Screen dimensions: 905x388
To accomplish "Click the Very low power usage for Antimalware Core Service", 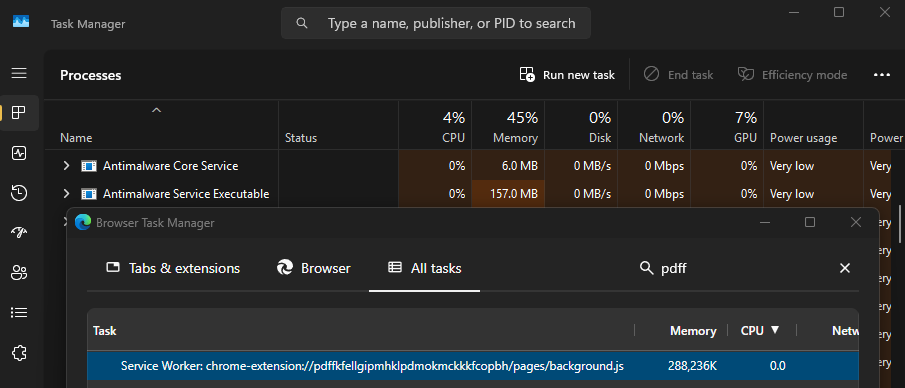I will tap(792, 166).
